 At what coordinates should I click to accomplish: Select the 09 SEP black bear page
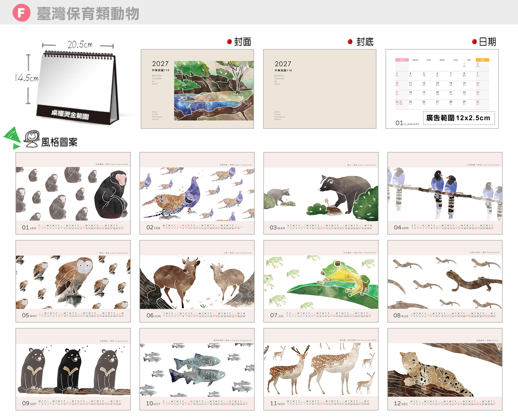(x=73, y=369)
